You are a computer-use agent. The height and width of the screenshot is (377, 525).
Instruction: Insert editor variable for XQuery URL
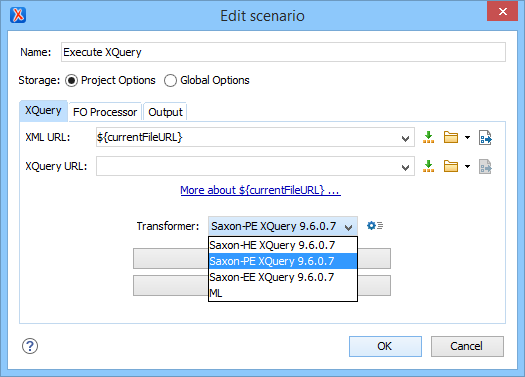pyautogui.click(x=428, y=166)
